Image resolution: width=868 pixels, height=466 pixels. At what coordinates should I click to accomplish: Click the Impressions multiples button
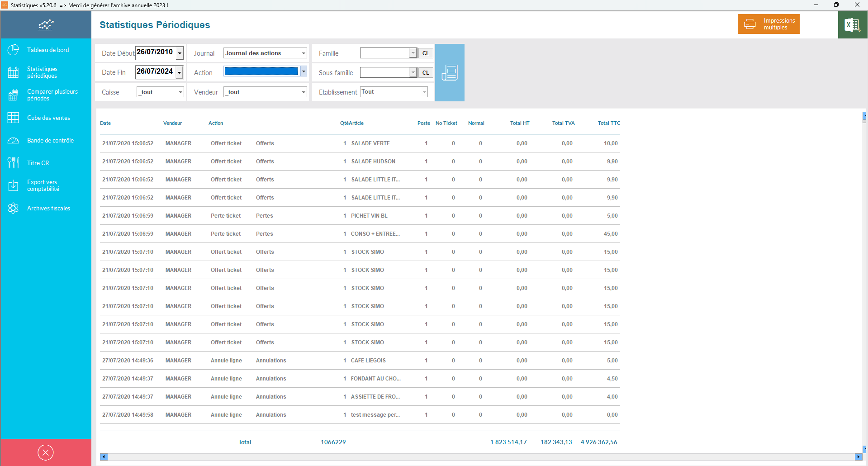click(768, 24)
